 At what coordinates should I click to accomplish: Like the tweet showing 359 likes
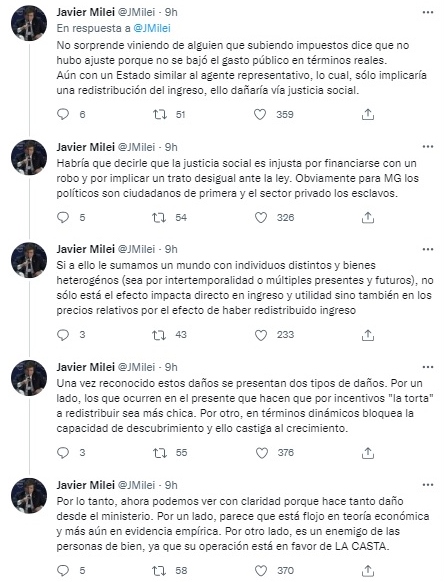260,114
